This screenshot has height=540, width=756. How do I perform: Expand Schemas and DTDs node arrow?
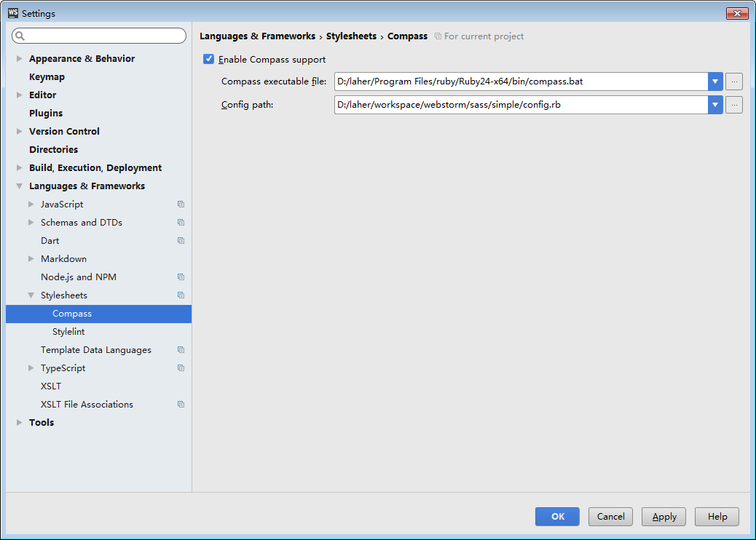pos(31,223)
